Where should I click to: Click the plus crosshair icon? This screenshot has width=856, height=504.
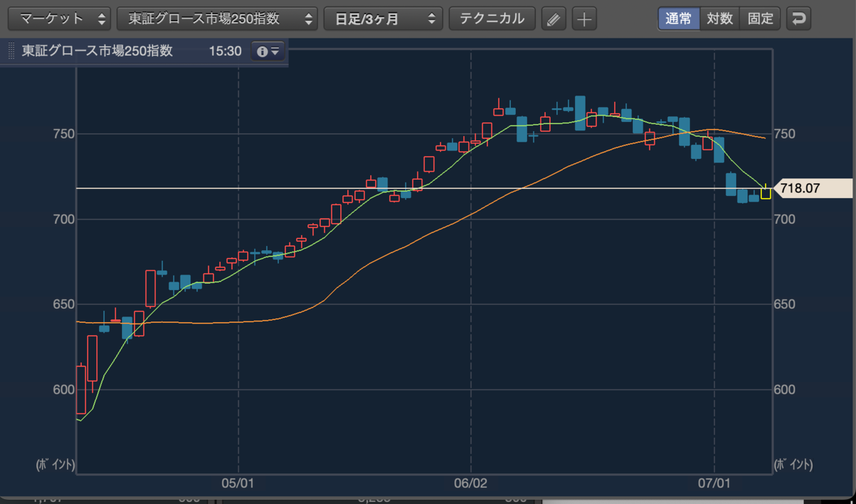coord(584,19)
